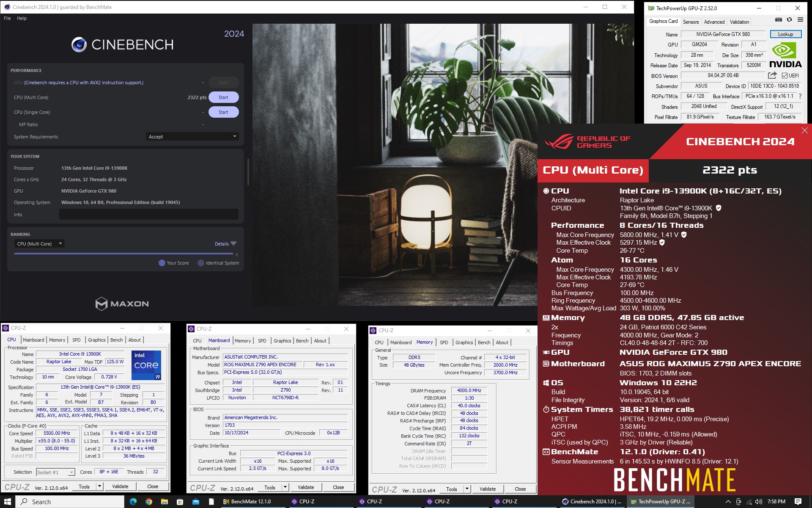Screen dimensions: 812x508
Task: Switch to the Validation tab in GPU-Z
Action: [x=739, y=22]
